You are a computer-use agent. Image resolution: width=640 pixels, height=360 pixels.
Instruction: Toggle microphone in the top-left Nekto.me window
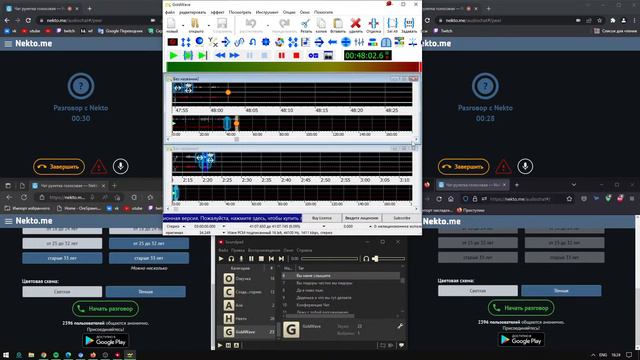[120, 166]
